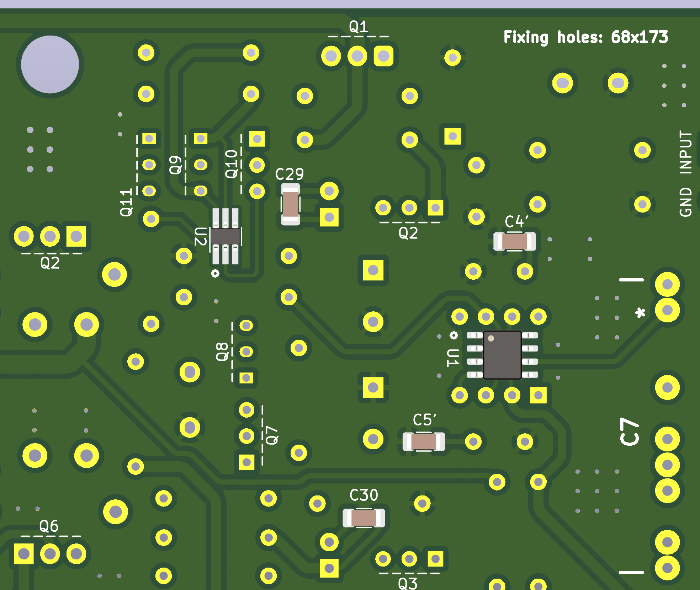Click the C7 reference label
The width and height of the screenshot is (700, 590).
click(630, 432)
